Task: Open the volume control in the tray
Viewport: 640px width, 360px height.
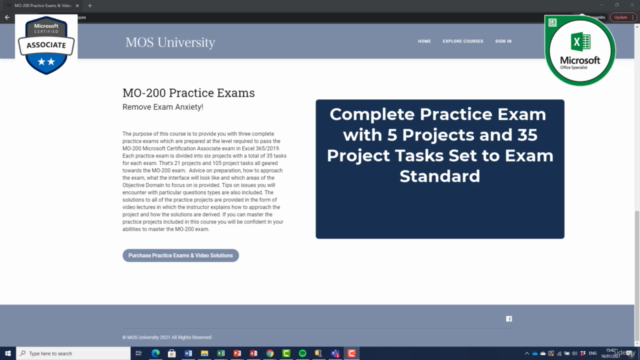Action: point(575,353)
